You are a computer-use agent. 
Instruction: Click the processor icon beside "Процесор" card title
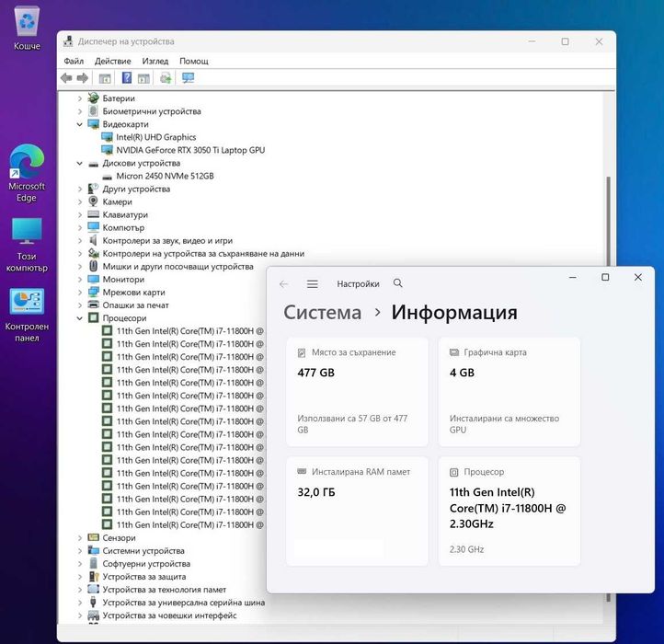(453, 472)
